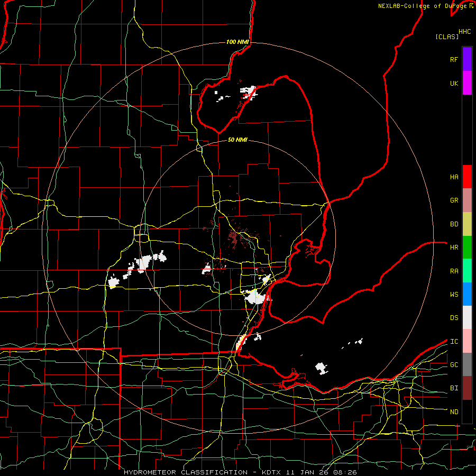Select the yellow BD legend color swatch
476x476 pixels.
pos(467,224)
